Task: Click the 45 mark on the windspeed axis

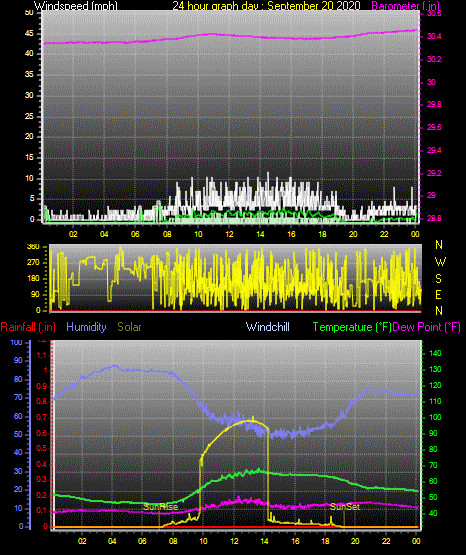Action: (x=29, y=34)
